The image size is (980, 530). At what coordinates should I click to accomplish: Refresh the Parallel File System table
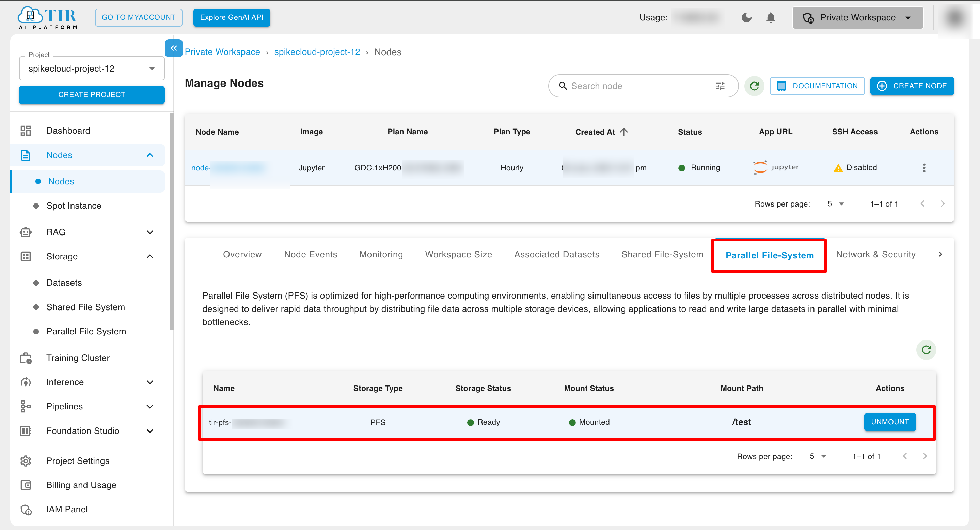(x=926, y=350)
